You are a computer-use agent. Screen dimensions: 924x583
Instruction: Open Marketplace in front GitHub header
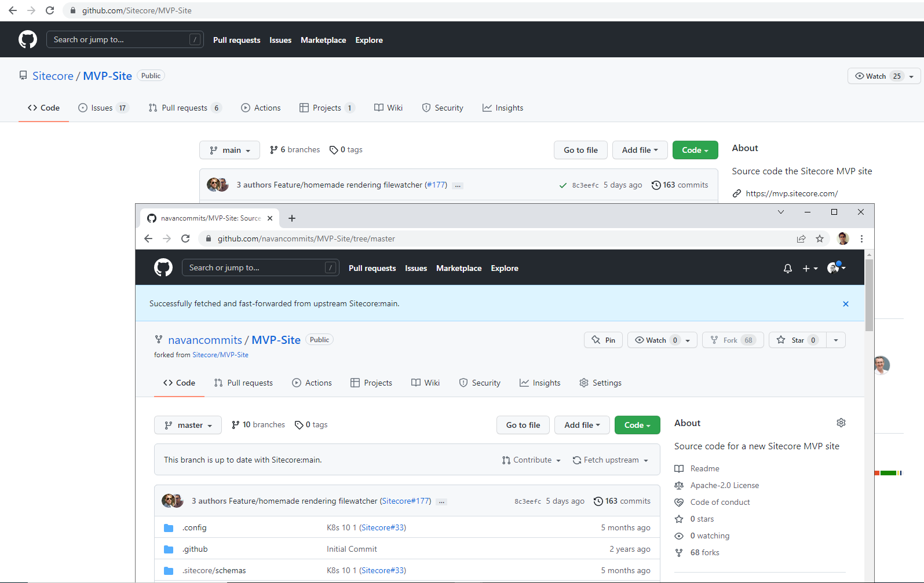coord(459,268)
